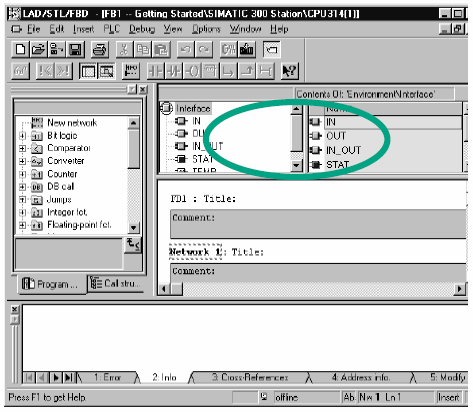The height and width of the screenshot is (412, 473).
Task: Expand the Counter folder
Action: [22, 174]
